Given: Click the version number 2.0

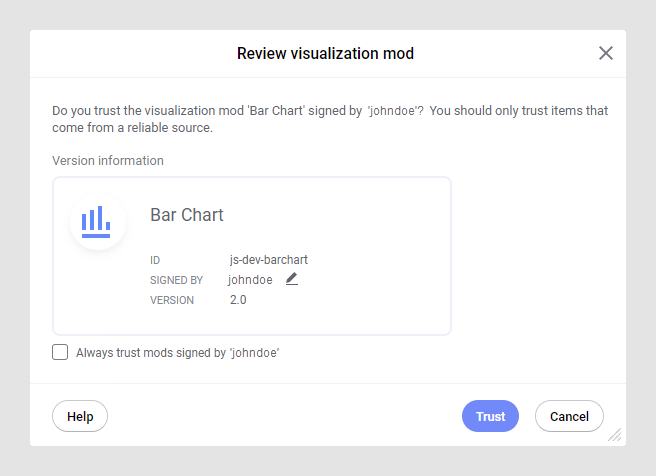Looking at the screenshot, I should pyautogui.click(x=238, y=300).
